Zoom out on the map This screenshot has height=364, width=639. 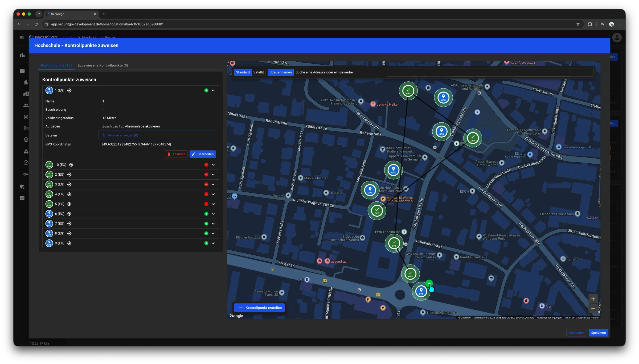(x=593, y=308)
